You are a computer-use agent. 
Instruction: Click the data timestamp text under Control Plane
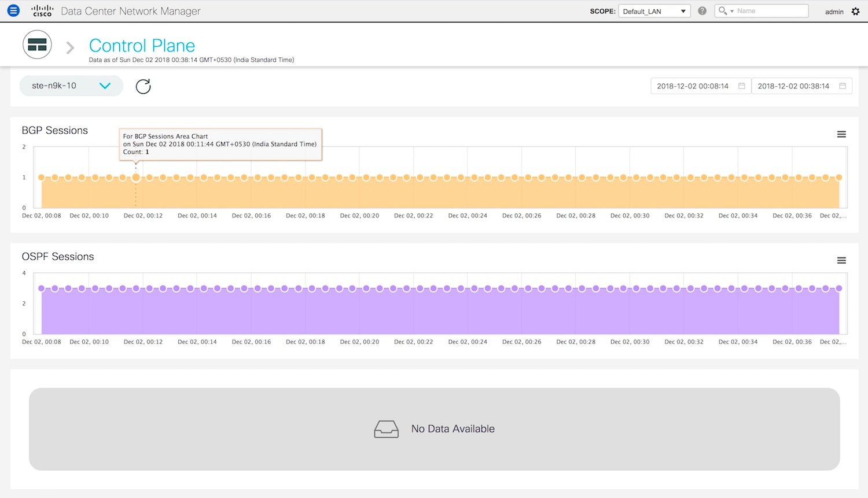point(192,60)
